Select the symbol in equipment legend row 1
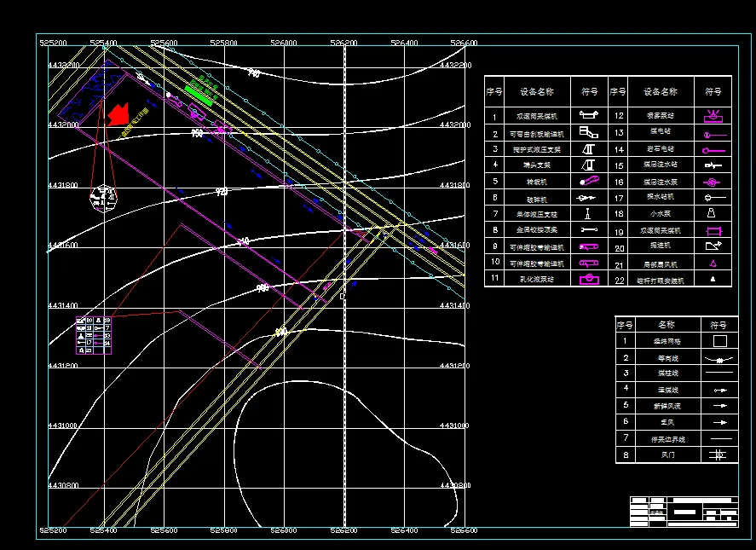Viewport: 756px width, 550px height. (589, 115)
